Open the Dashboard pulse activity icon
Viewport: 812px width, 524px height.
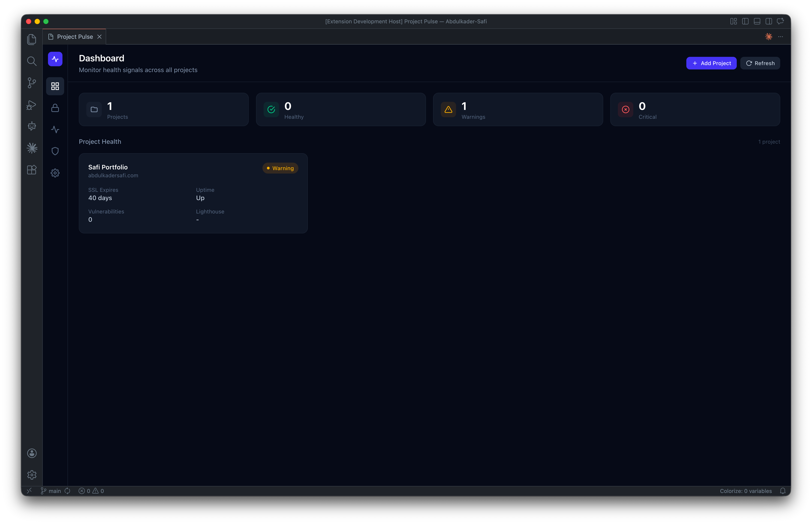pyautogui.click(x=55, y=59)
